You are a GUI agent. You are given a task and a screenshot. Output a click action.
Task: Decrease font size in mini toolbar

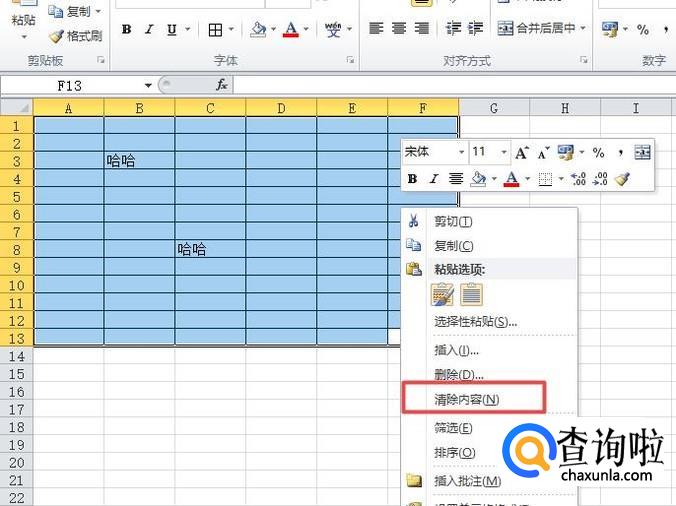click(543, 152)
